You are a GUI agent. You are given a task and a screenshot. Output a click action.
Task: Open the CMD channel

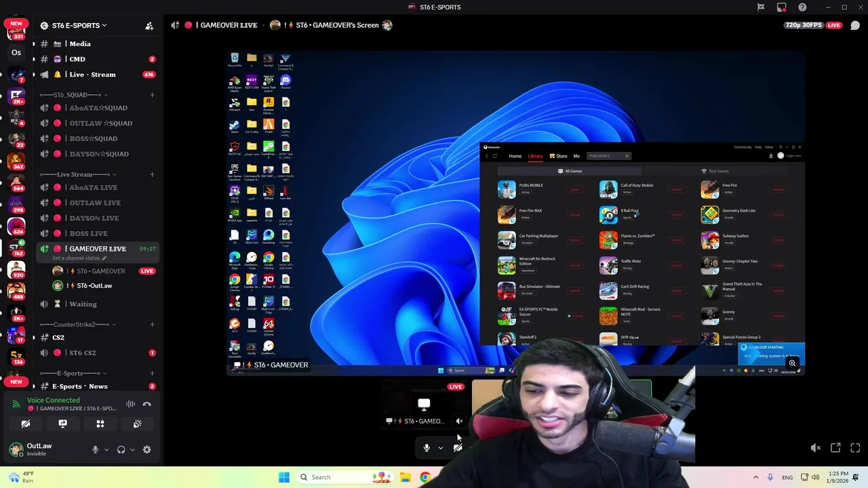click(98, 59)
